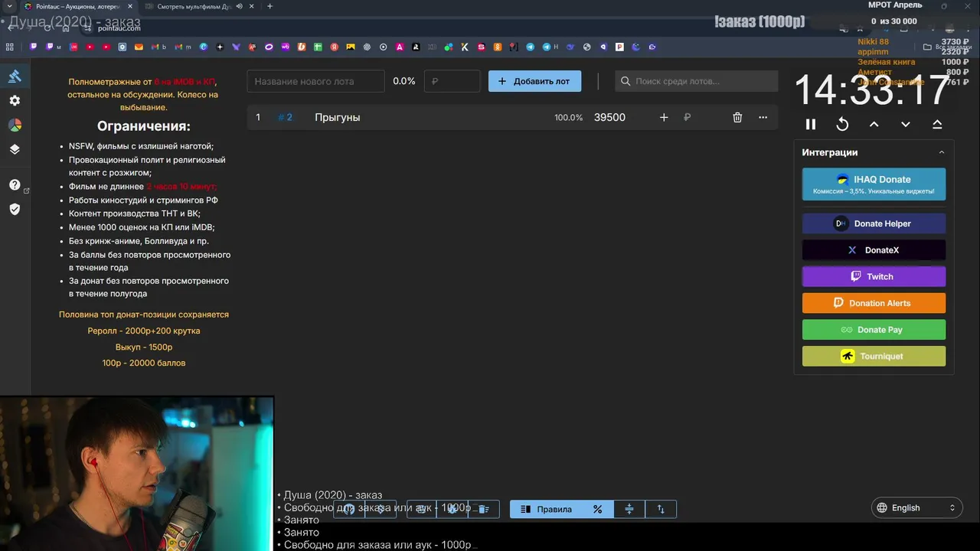Viewport: 980px width, 551px height.
Task: Click the Интеграции heading
Action: click(x=829, y=152)
